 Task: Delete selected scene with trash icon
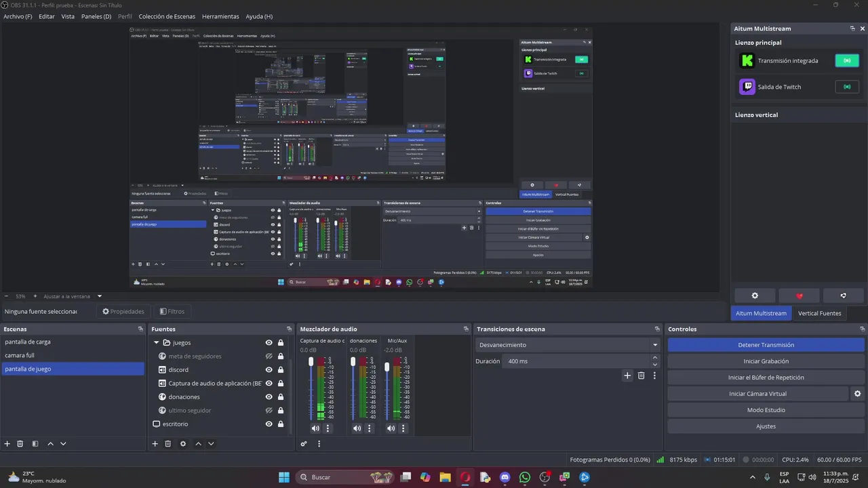20,444
